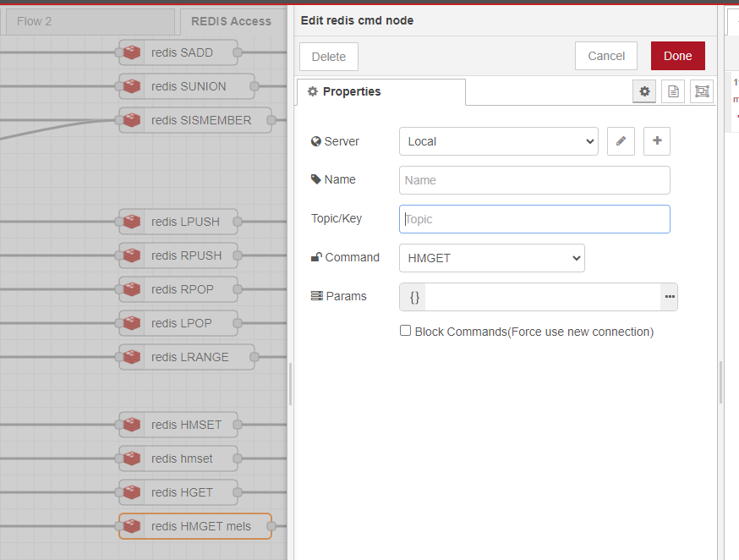Click the redis SUNION node icon
The width and height of the screenshot is (739, 560).
[132, 86]
